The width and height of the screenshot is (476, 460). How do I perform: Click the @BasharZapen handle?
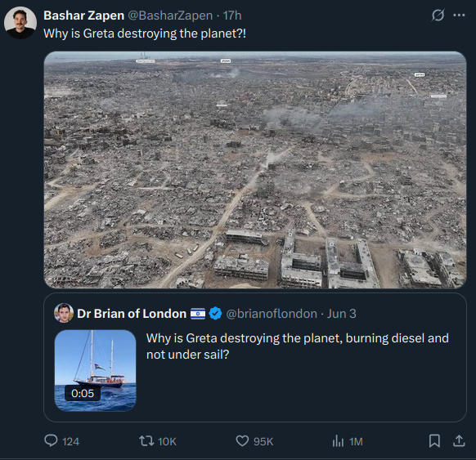(x=170, y=16)
